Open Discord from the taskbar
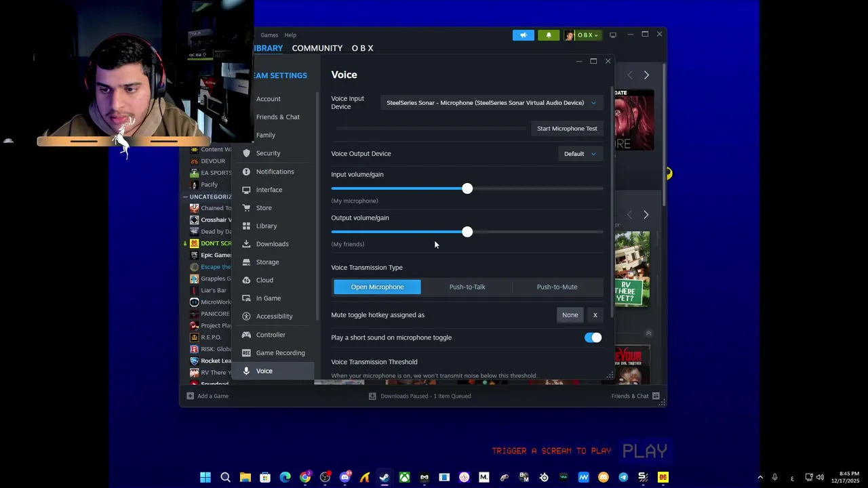This screenshot has width=868, height=488. [x=345, y=477]
